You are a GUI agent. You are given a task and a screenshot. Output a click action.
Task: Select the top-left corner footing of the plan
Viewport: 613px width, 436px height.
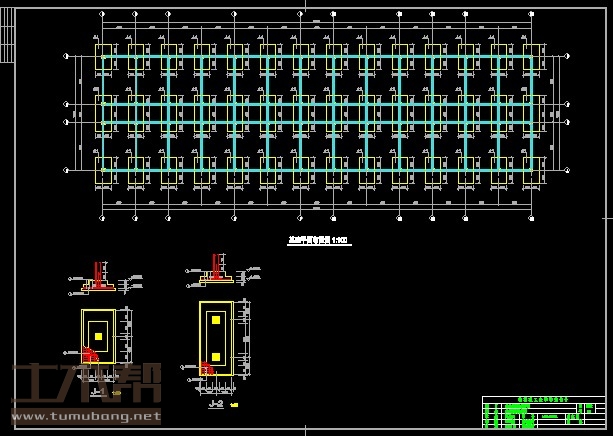(x=103, y=56)
